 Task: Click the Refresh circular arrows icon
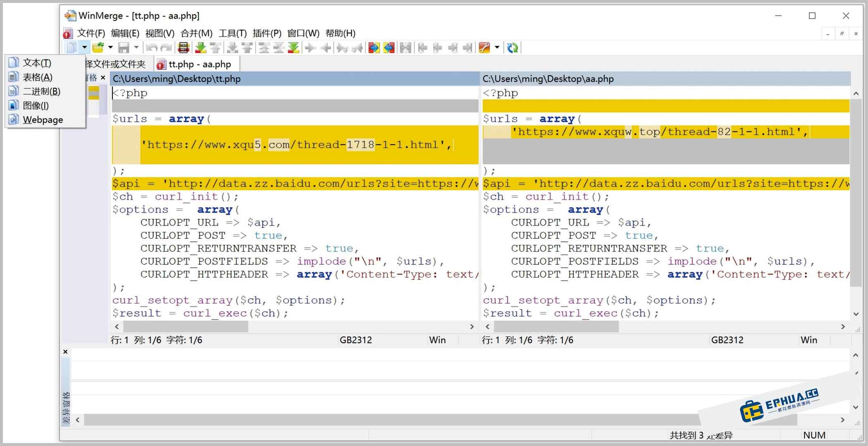click(x=513, y=48)
